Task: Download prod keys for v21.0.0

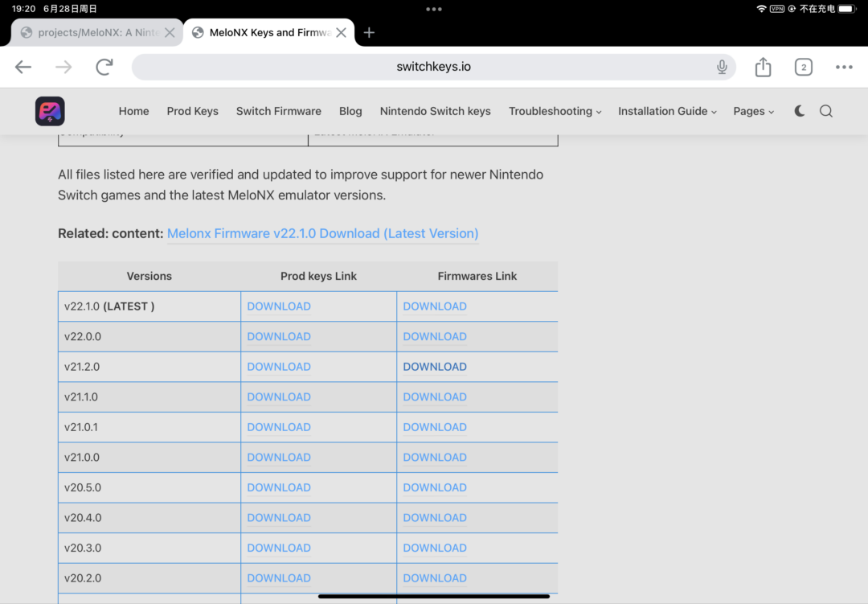Action: (x=278, y=457)
